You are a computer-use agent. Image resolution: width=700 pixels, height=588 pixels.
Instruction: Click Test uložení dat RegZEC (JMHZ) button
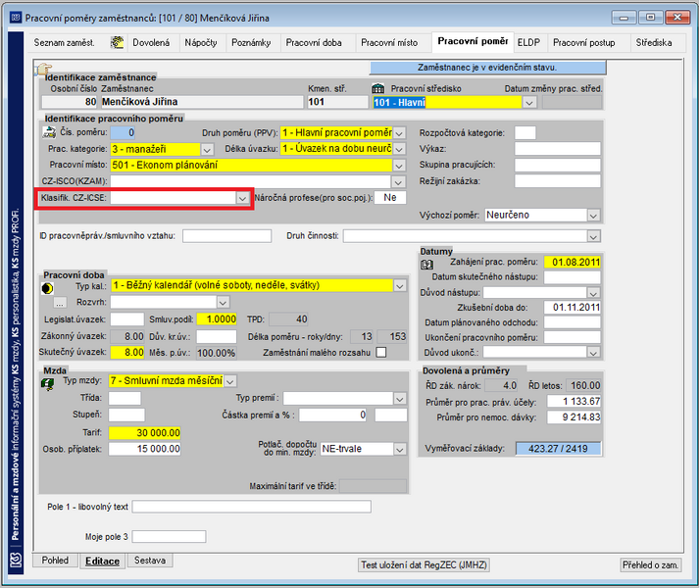(x=424, y=564)
